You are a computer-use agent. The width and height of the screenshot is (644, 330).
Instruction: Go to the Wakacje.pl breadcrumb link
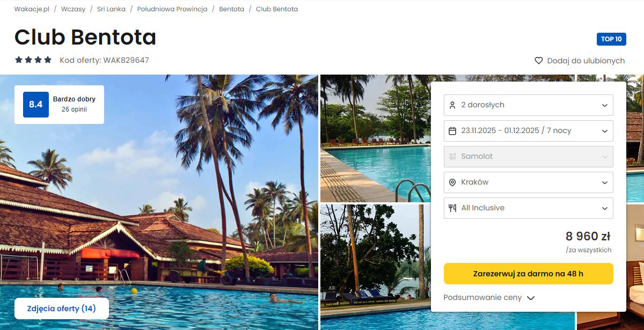(x=32, y=9)
